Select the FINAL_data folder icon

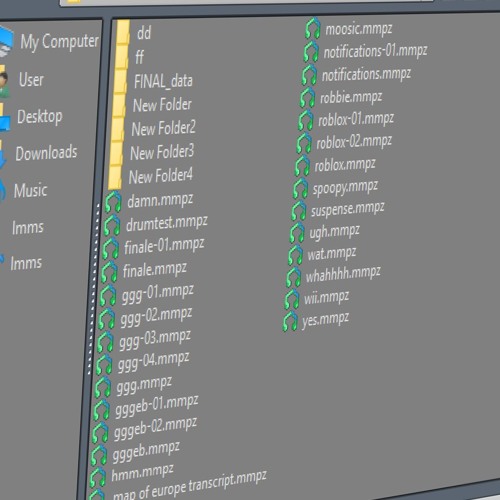point(120,81)
